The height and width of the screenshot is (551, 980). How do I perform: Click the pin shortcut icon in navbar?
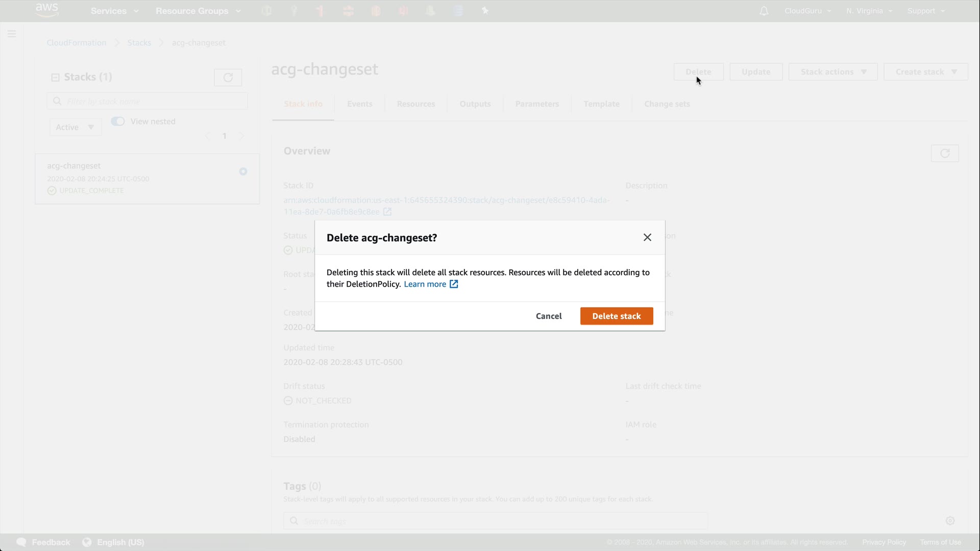coord(485,11)
